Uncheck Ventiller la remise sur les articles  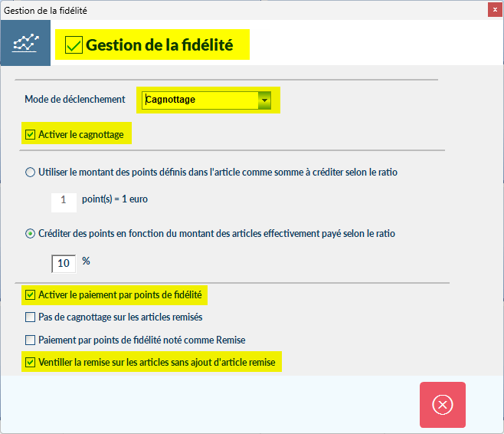point(30,362)
